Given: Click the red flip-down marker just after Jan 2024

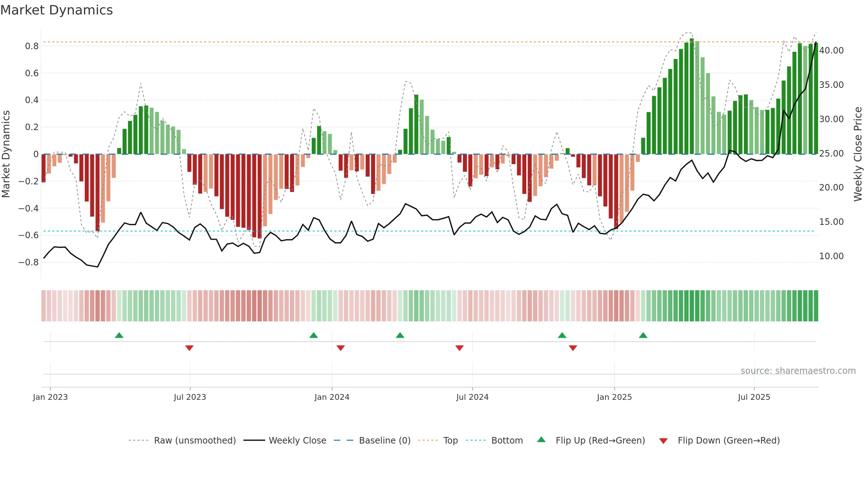Looking at the screenshot, I should pos(341,348).
